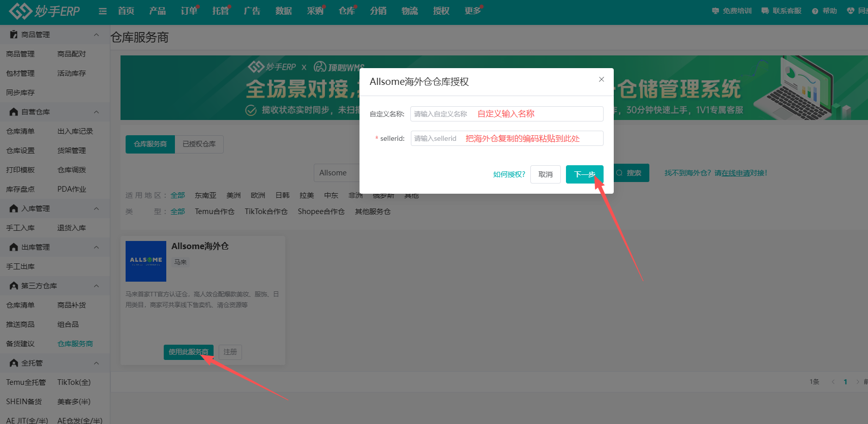Screen dimensions: 868x424
Task: Click 使用此服务商 on Allsome card
Action: [189, 352]
